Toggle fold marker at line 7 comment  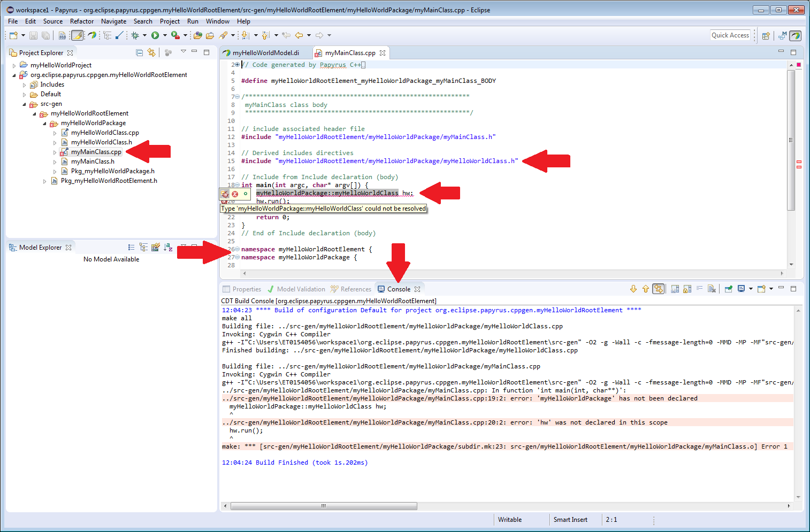(238, 97)
